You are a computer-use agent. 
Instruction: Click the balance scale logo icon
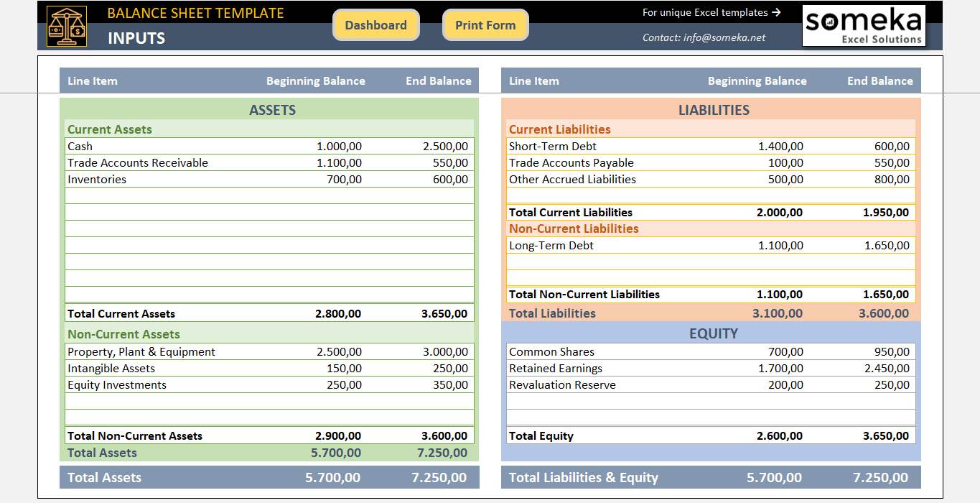[x=67, y=25]
